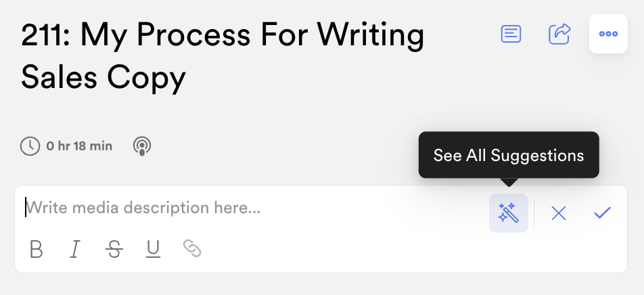Toggle underline formatting
The height and width of the screenshot is (295, 644).
tap(153, 249)
